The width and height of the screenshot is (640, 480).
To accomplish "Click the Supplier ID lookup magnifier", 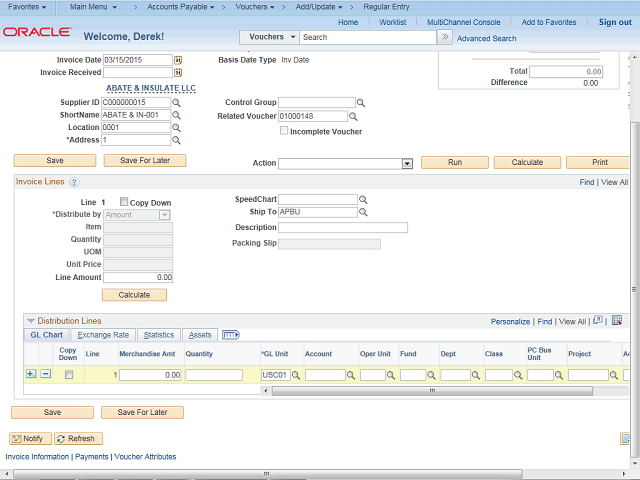I will pyautogui.click(x=177, y=103).
